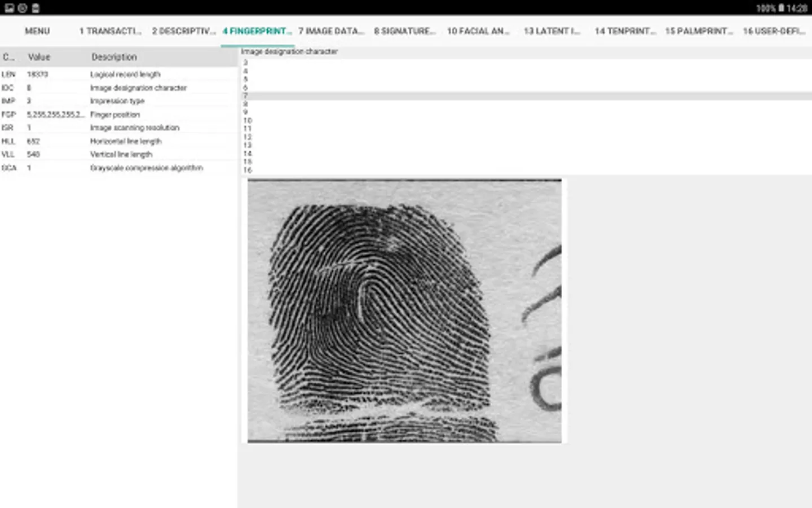Select record 13 in the designation list
Viewport: 812px width, 508px height.
point(526,145)
